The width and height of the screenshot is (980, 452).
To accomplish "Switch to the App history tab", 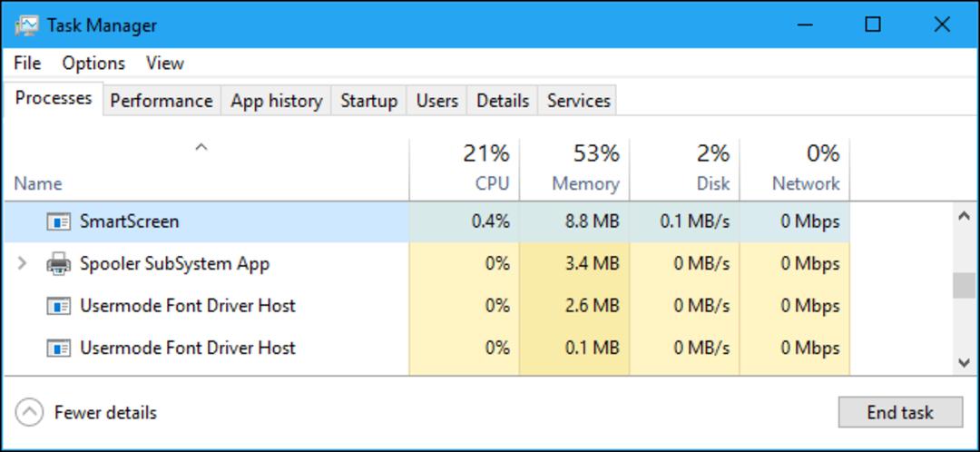I will pos(276,101).
